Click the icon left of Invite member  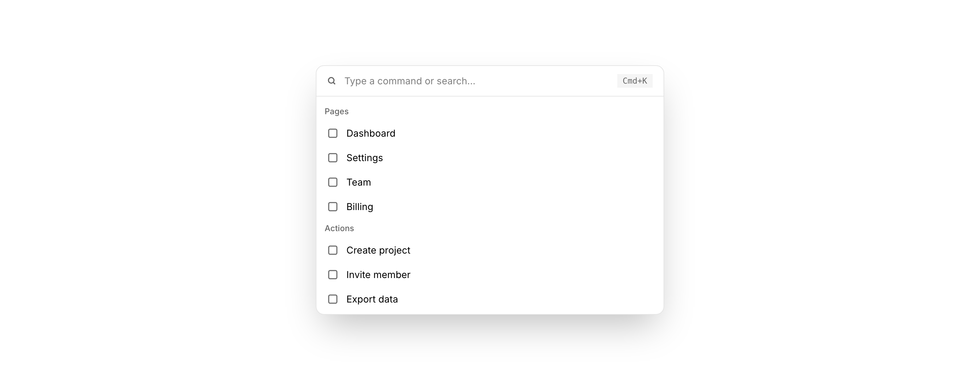pos(333,275)
